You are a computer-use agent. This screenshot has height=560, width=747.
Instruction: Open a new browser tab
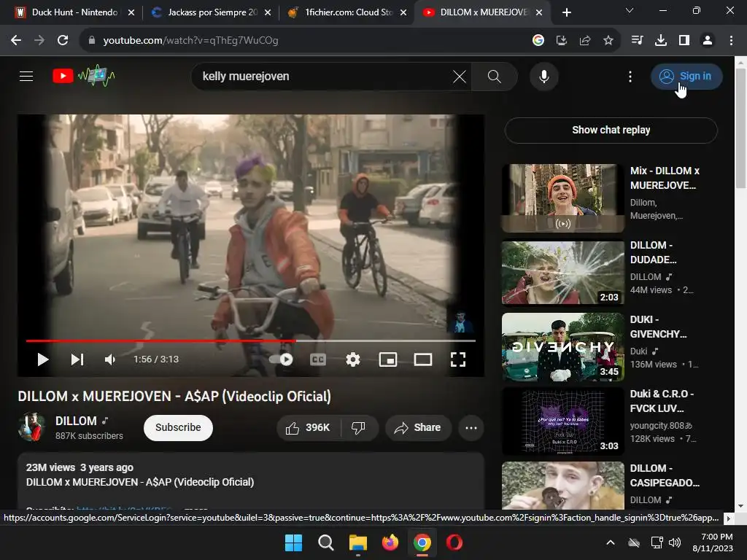point(566,12)
